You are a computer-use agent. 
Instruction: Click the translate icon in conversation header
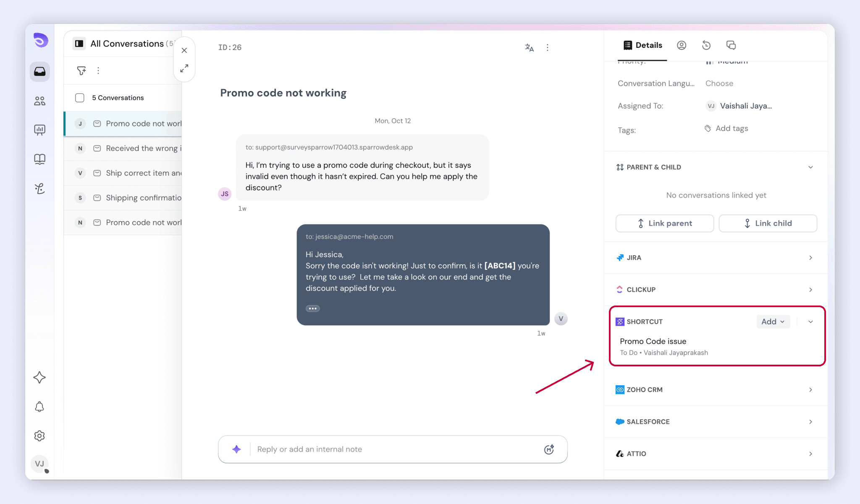(530, 47)
